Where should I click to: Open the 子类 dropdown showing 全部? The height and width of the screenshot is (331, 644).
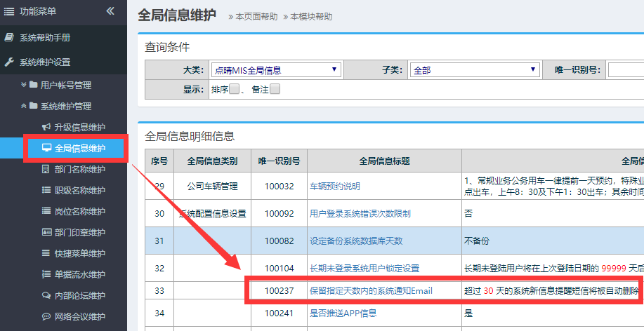474,69
